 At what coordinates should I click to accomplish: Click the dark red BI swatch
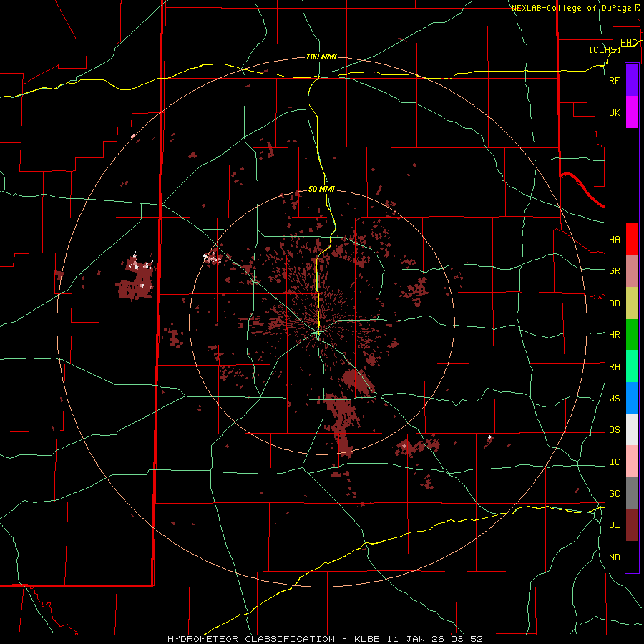632,525
